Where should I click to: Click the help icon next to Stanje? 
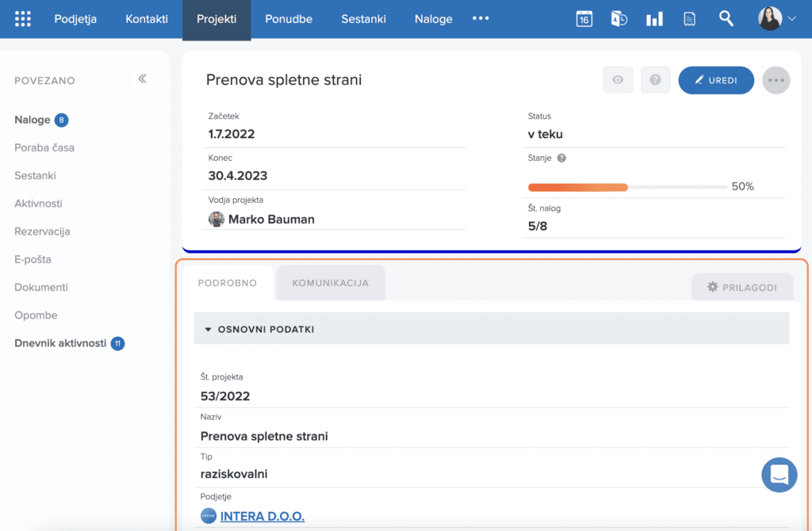tap(561, 158)
